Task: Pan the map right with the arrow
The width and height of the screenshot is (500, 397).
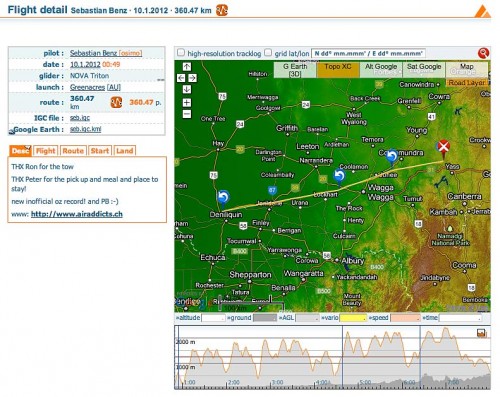Action: click(193, 78)
